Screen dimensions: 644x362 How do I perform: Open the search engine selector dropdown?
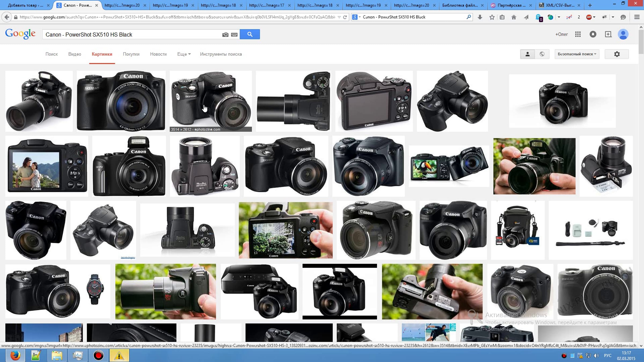click(x=356, y=17)
